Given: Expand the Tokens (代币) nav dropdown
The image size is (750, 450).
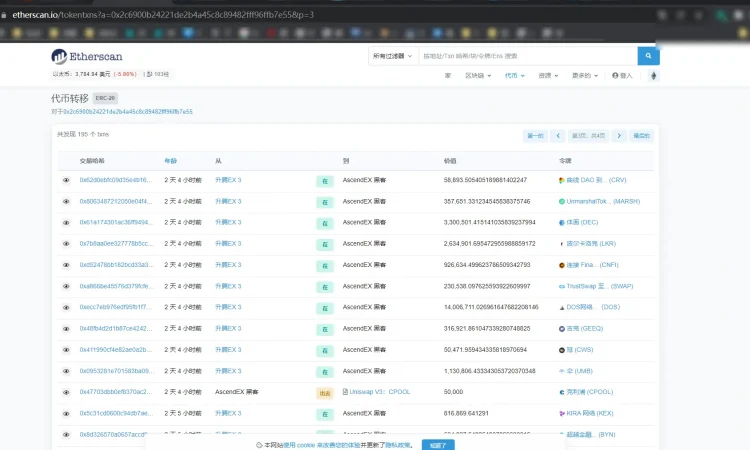Looking at the screenshot, I should click(515, 76).
